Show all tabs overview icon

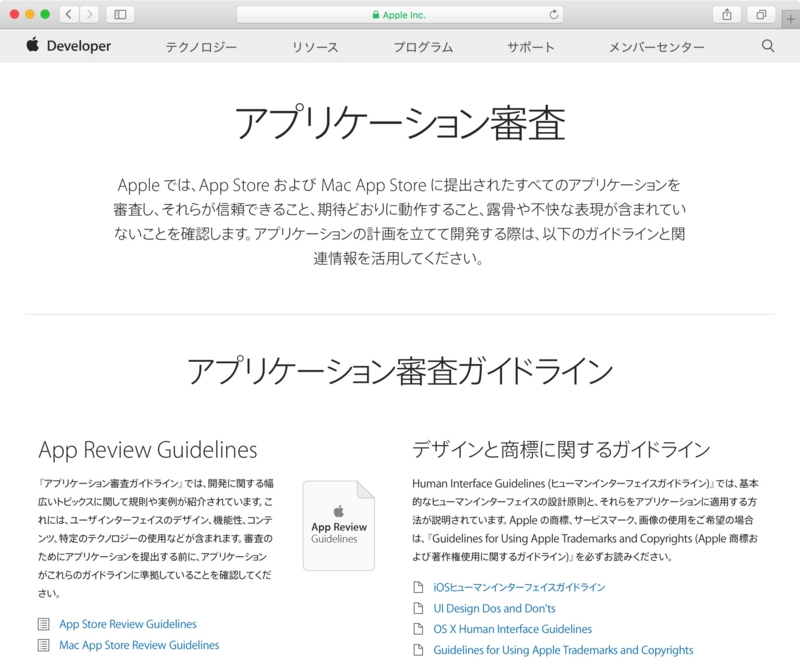pyautogui.click(x=761, y=14)
